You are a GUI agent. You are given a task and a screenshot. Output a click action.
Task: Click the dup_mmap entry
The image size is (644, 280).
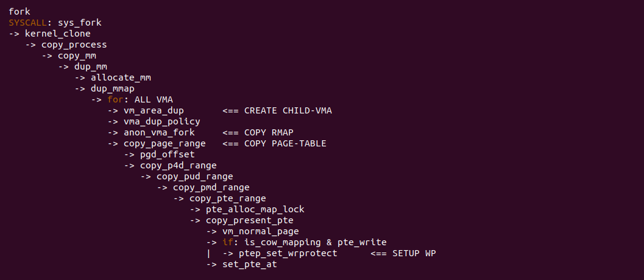(113, 88)
